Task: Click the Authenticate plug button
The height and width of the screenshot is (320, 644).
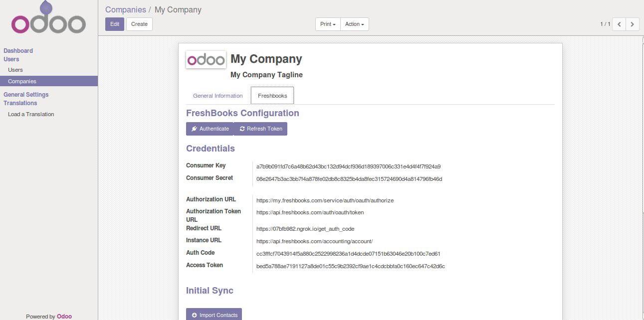Action: [210, 129]
